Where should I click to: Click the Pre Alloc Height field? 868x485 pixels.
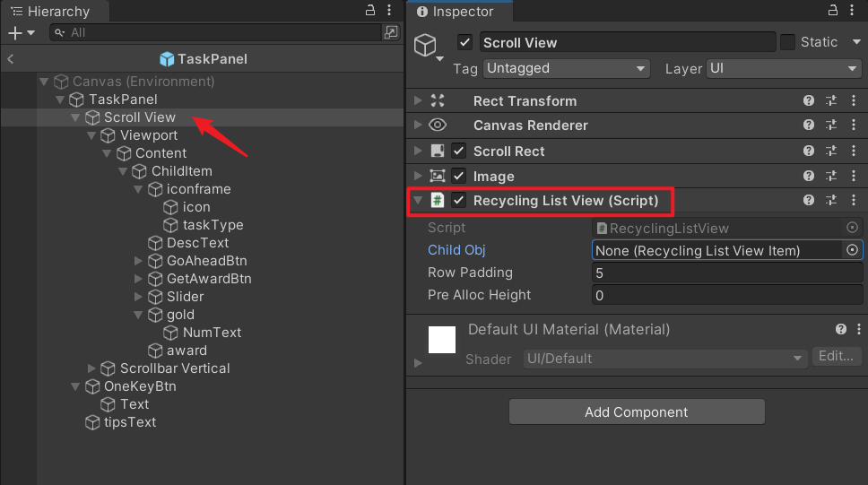pyautogui.click(x=727, y=295)
